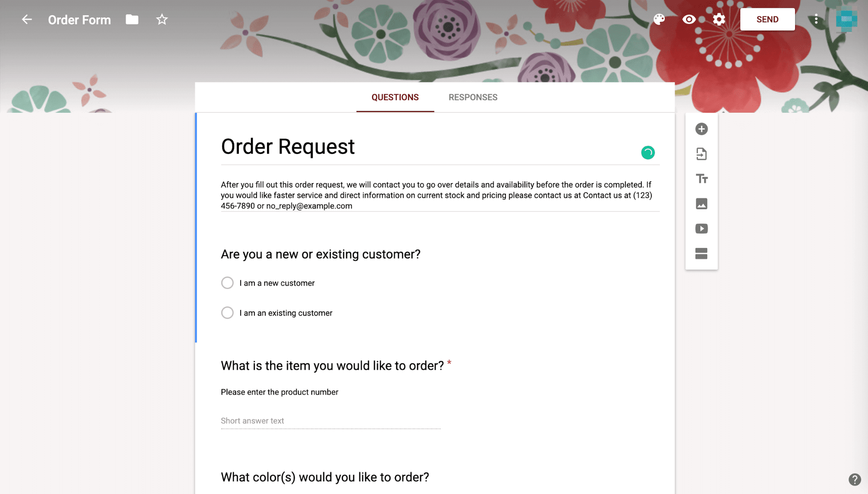Click the settings gear icon

pyautogui.click(x=718, y=19)
